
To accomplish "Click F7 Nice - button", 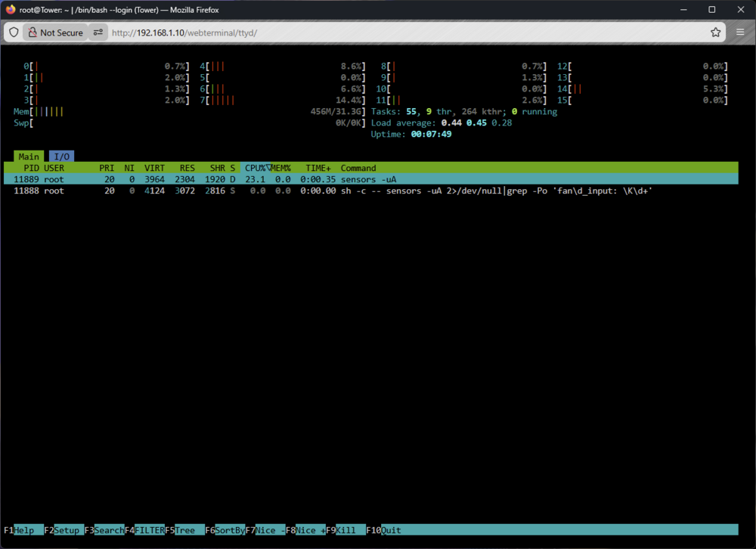I will pyautogui.click(x=265, y=529).
